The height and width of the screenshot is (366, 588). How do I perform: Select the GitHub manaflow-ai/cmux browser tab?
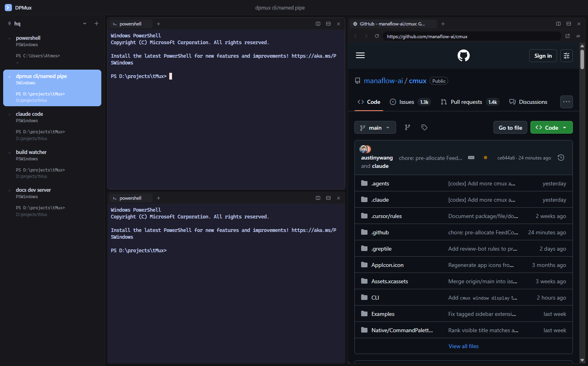393,24
